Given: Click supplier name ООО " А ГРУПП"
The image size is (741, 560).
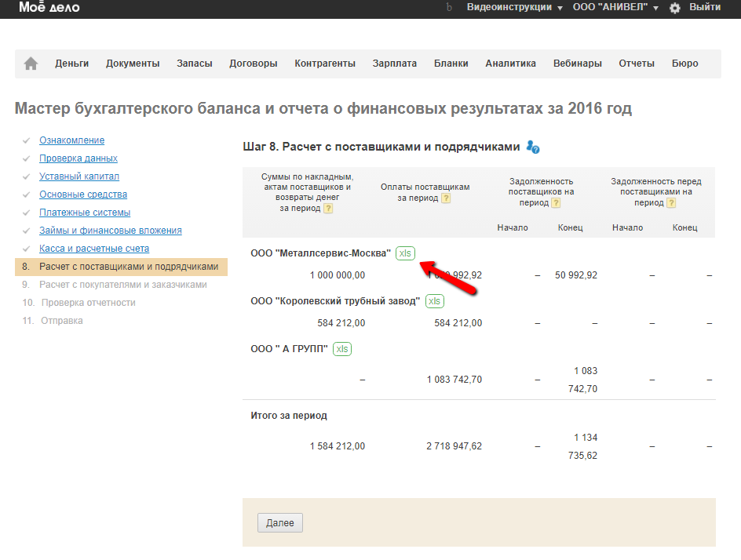Looking at the screenshot, I should (289, 349).
